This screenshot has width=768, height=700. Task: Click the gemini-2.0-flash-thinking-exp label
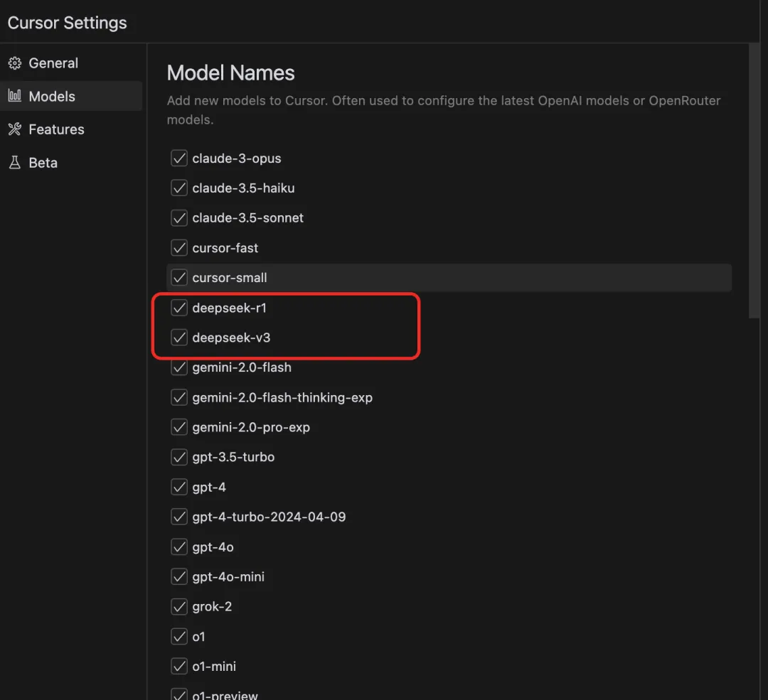click(x=282, y=397)
